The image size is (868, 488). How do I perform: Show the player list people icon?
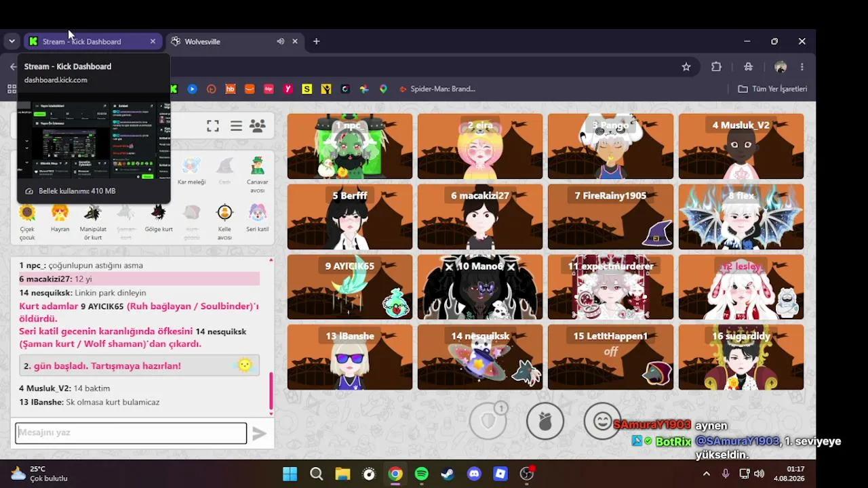[x=258, y=126]
